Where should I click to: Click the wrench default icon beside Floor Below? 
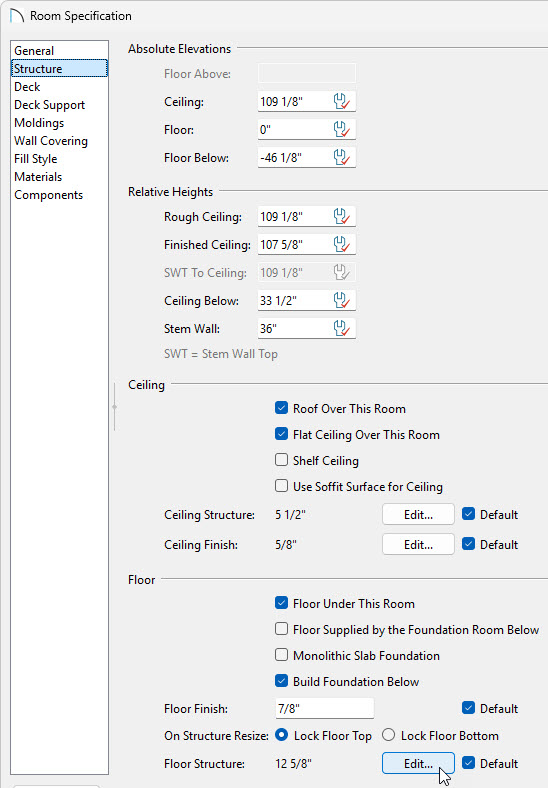342,158
